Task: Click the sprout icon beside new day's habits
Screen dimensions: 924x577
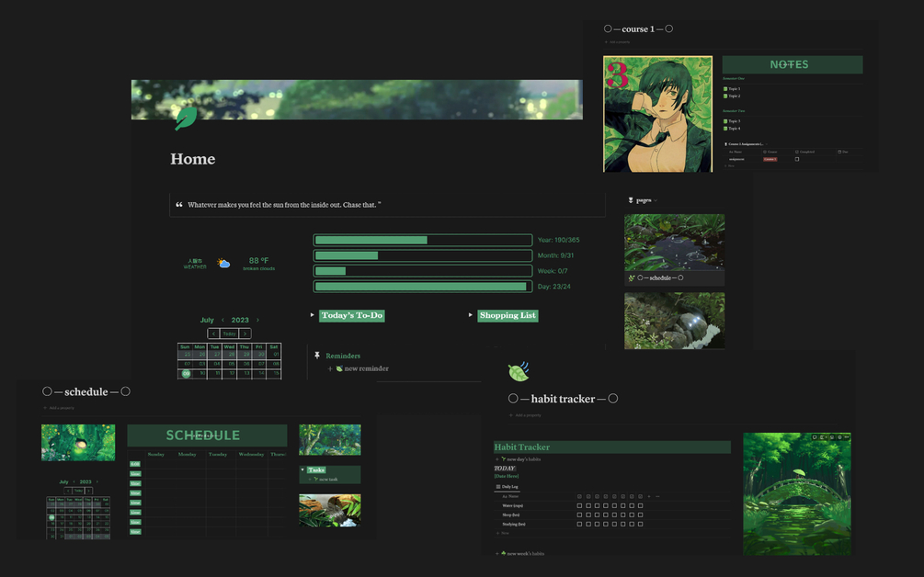Action: click(504, 459)
